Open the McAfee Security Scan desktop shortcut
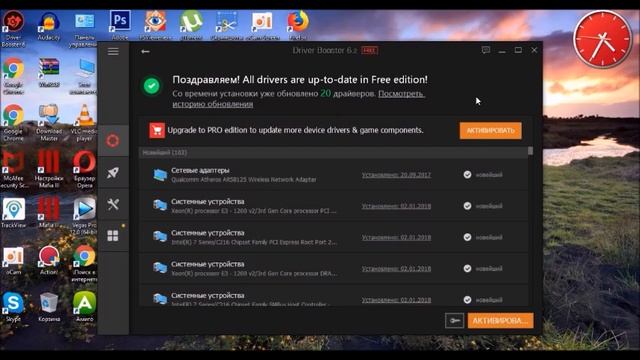The width and height of the screenshot is (640, 360). (x=13, y=169)
